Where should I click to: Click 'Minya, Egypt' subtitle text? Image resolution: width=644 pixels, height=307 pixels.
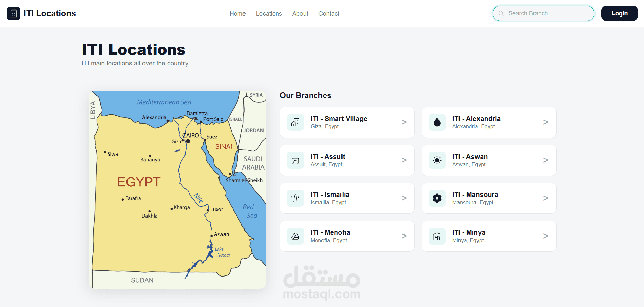468,241
